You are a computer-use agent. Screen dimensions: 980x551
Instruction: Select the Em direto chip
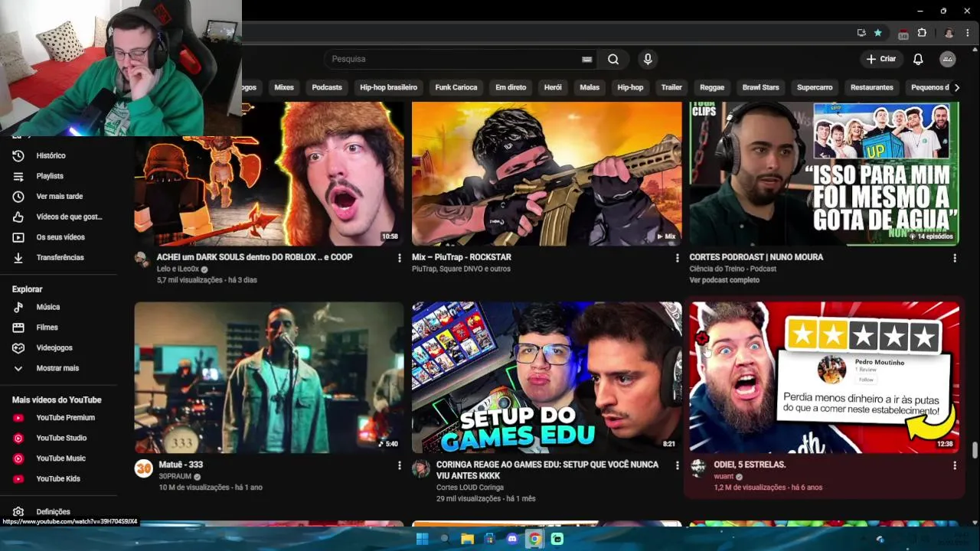tap(511, 87)
